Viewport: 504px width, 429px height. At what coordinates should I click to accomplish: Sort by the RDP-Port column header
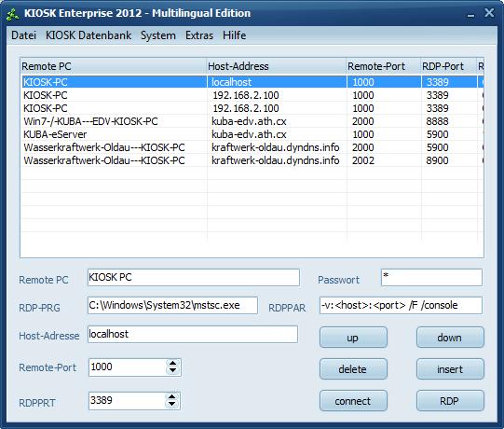pos(448,66)
